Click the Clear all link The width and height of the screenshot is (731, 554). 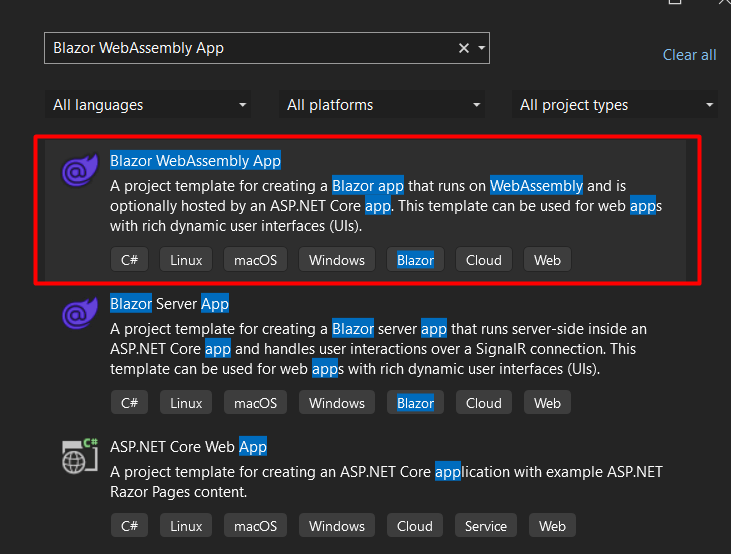690,55
